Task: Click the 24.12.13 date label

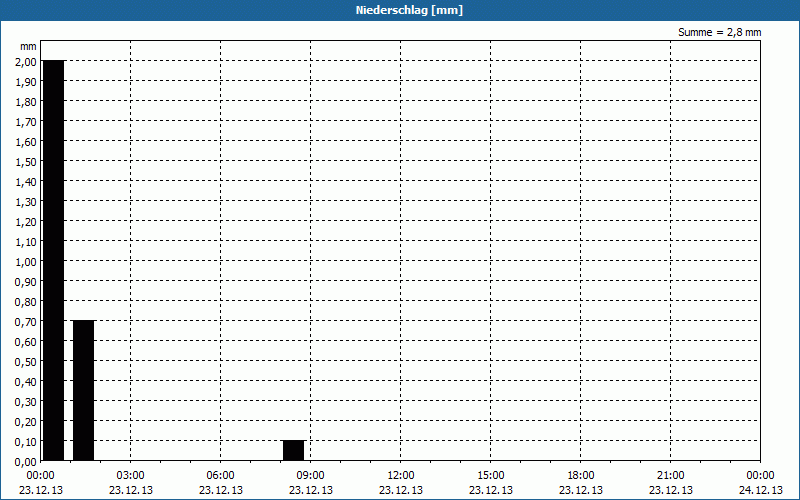Action: pos(761,490)
